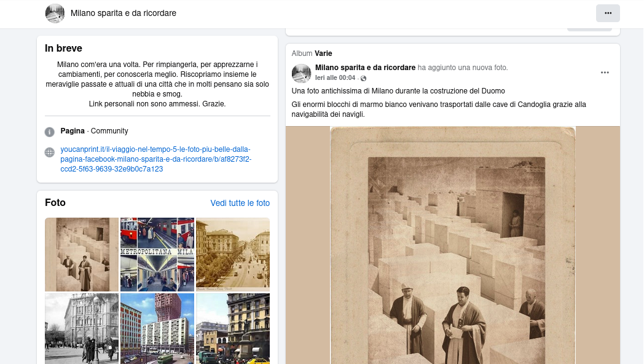
Task: Open the post timestamp Ieri alle 00:04
Action: [x=335, y=78]
